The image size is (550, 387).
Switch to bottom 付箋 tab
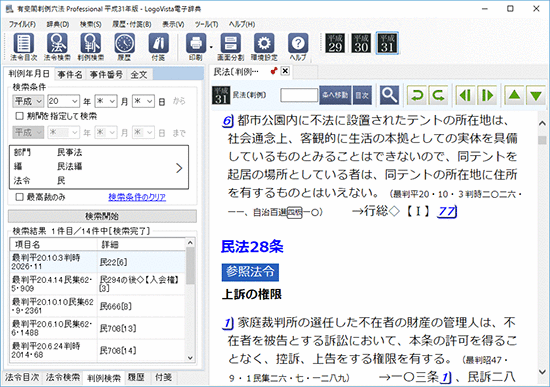click(x=163, y=377)
